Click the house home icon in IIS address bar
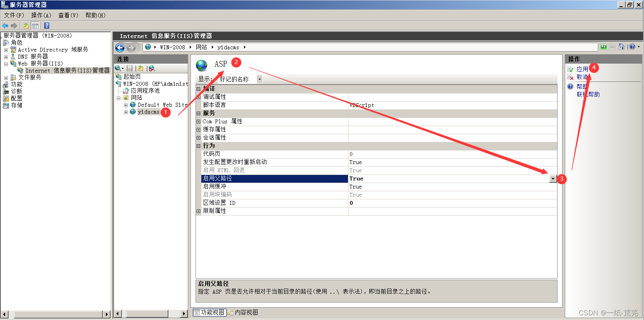This screenshot has height=320, width=644. [621, 47]
